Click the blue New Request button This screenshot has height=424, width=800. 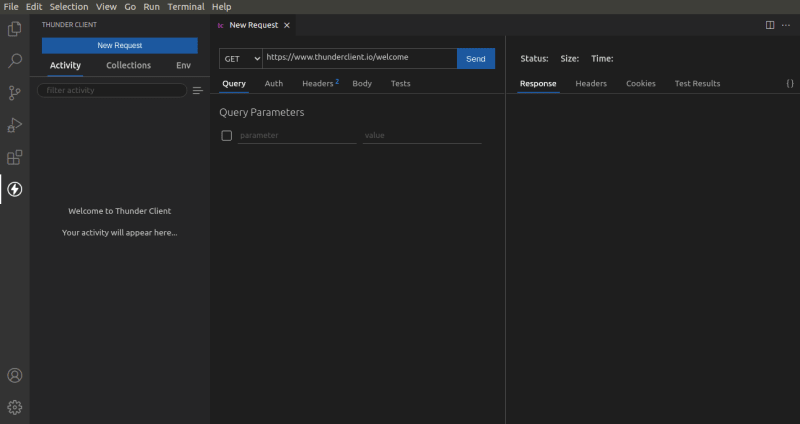click(x=120, y=45)
